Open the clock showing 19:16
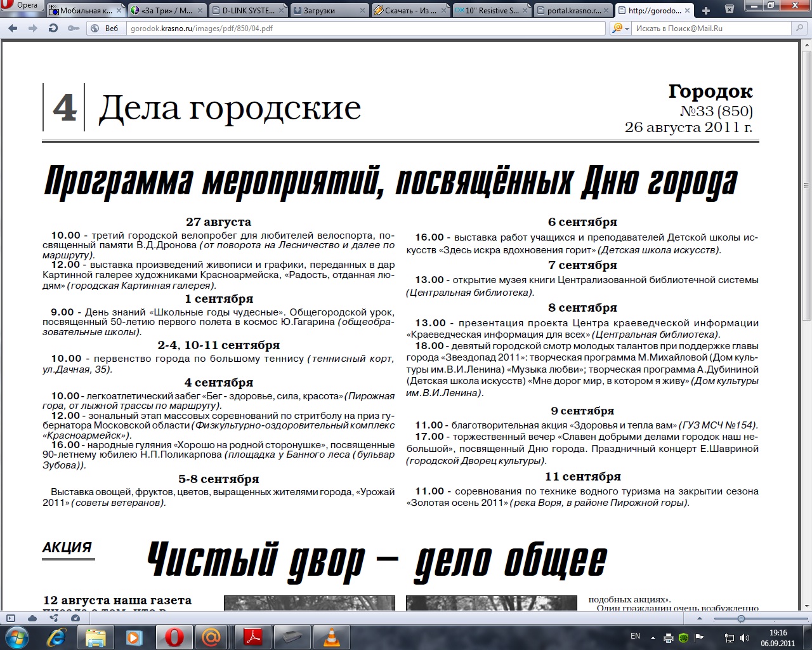 778,637
